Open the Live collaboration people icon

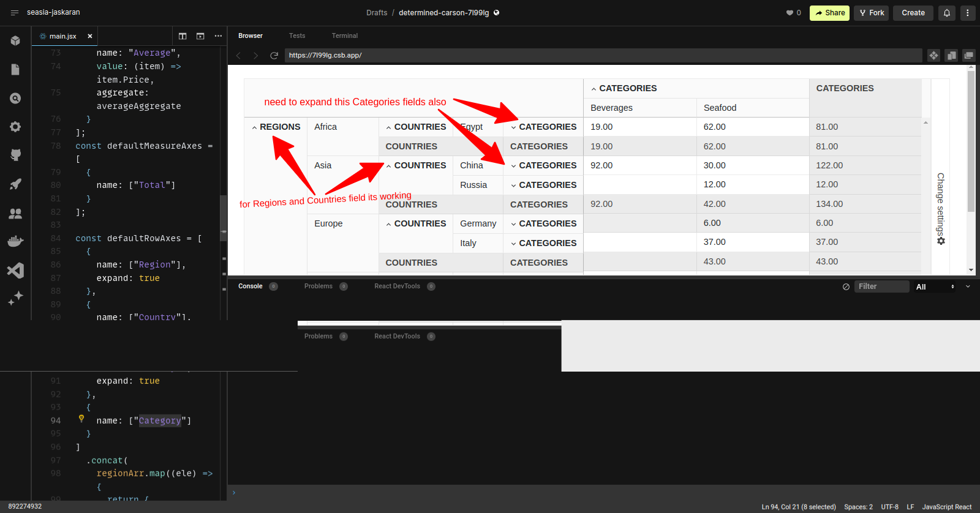(x=15, y=213)
